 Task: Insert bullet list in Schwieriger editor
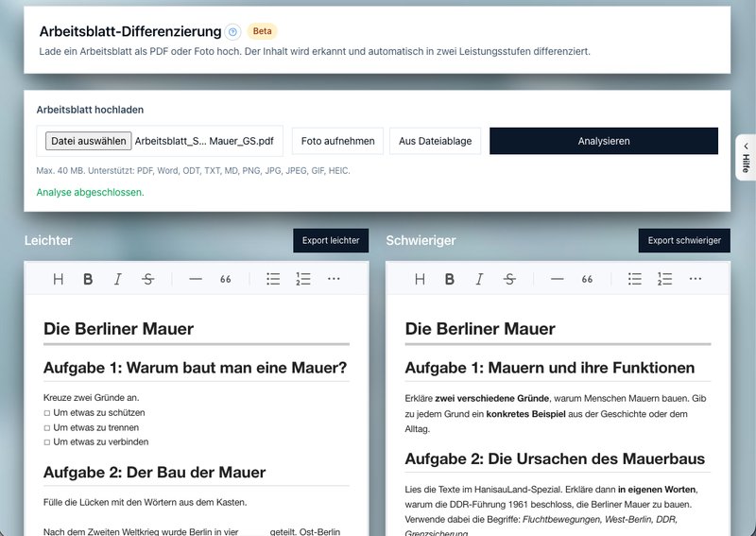pyautogui.click(x=634, y=279)
